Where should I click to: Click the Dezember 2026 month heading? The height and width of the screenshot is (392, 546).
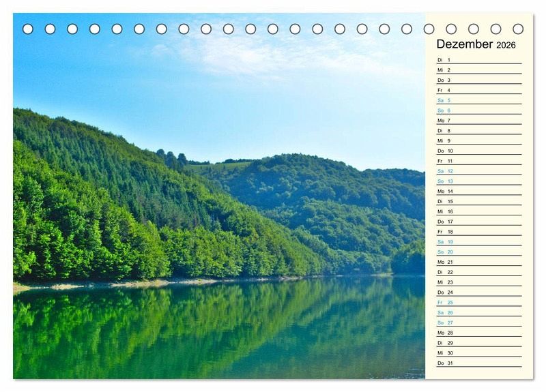[x=476, y=44]
